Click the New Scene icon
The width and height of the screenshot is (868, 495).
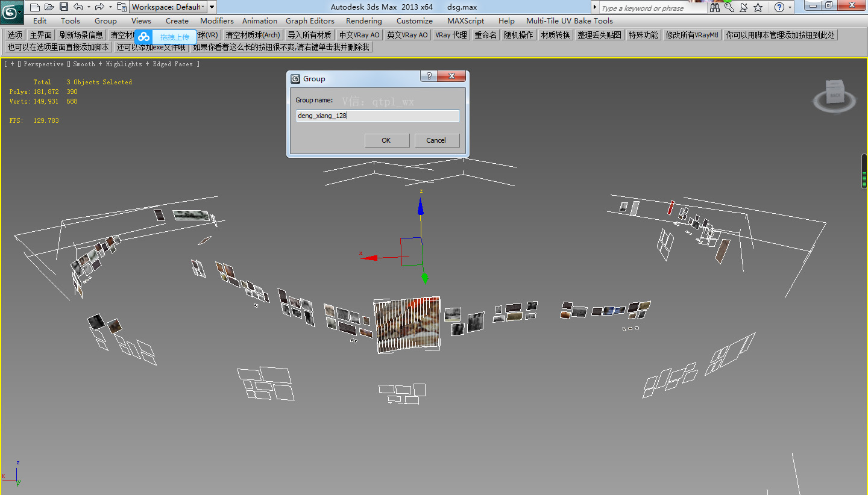tap(34, 7)
